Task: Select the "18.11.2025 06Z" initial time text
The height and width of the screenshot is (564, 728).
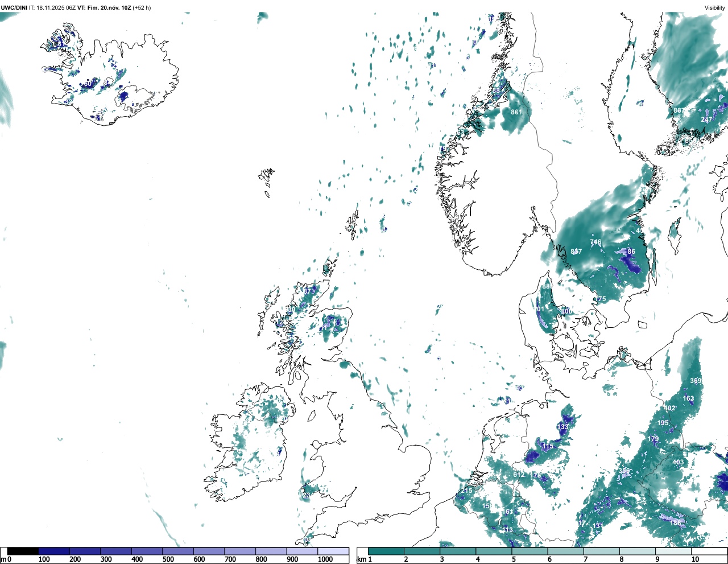Action: (56, 7)
